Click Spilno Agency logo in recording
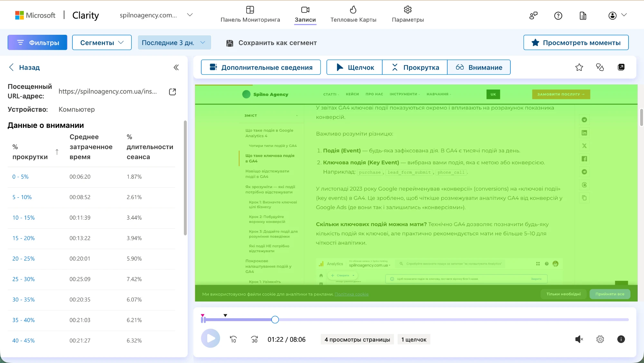The image size is (644, 363). tap(265, 94)
